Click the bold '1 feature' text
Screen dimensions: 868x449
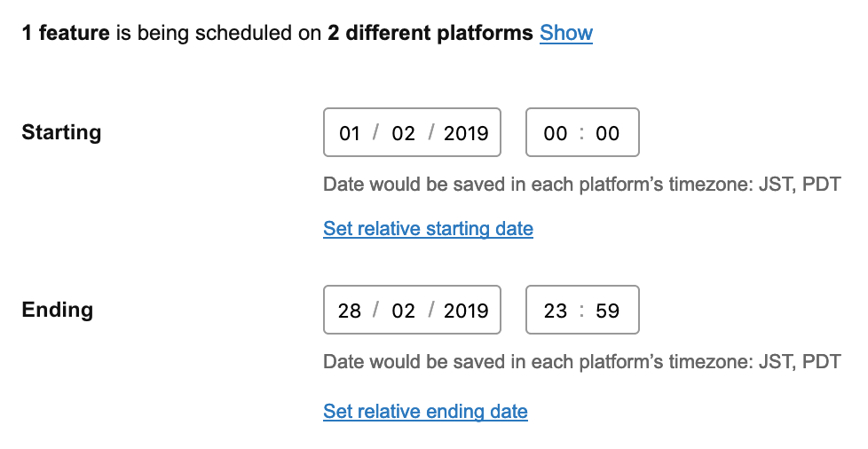[66, 34]
